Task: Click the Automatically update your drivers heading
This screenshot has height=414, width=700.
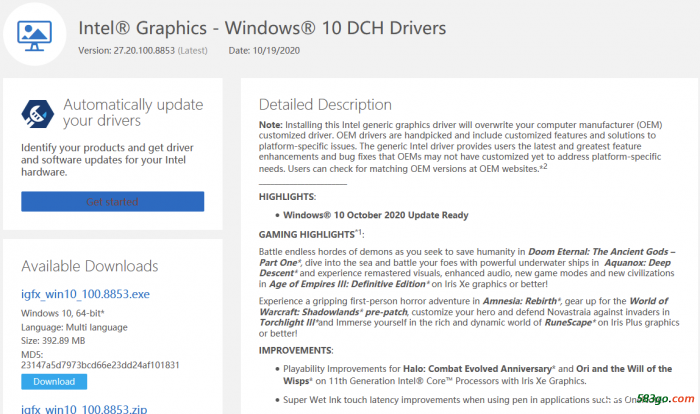Action: coord(133,113)
